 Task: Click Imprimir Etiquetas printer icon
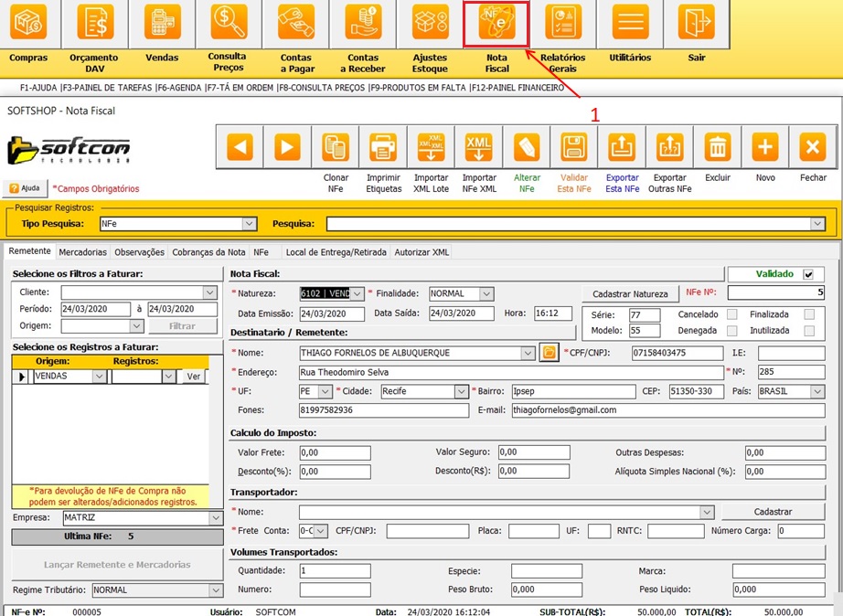click(x=383, y=147)
